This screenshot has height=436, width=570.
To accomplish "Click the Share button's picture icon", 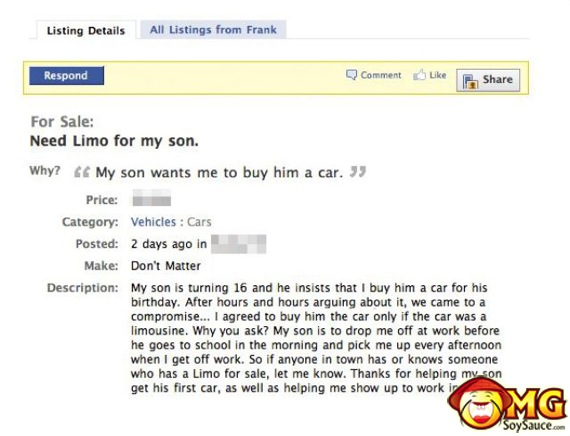I will click(470, 81).
